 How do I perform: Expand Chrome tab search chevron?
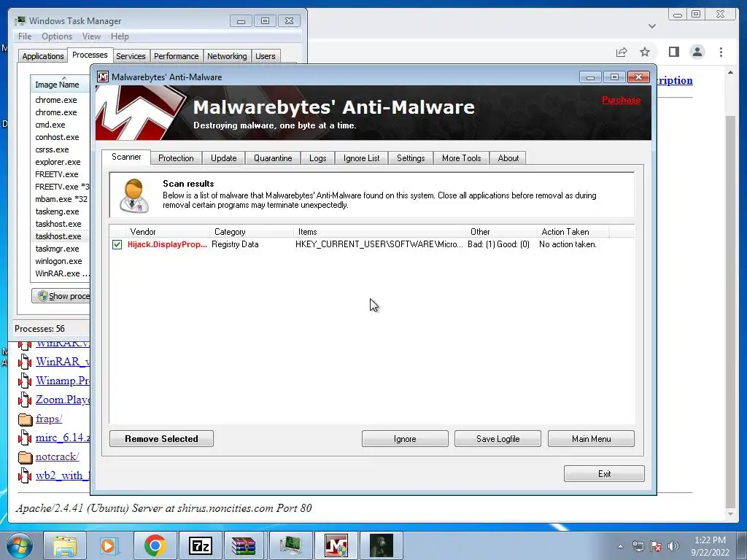[652, 26]
